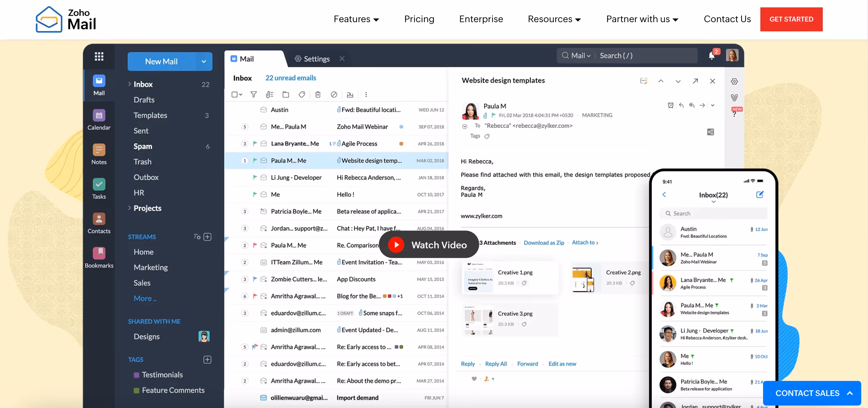Click the Watch Video button
Screen dimensions: 868x408
click(428, 245)
